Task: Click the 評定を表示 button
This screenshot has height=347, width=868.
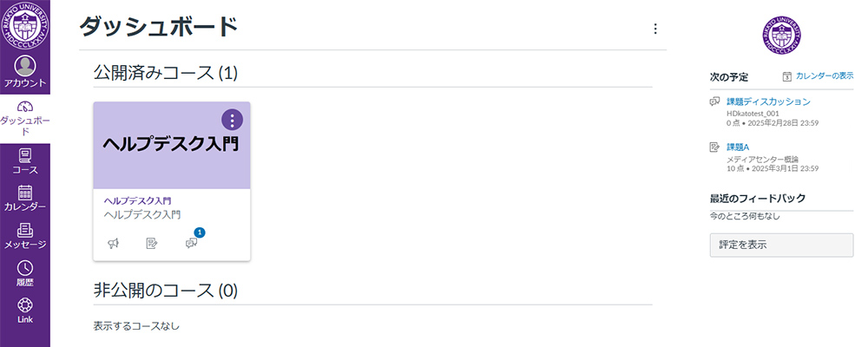Action: [782, 246]
